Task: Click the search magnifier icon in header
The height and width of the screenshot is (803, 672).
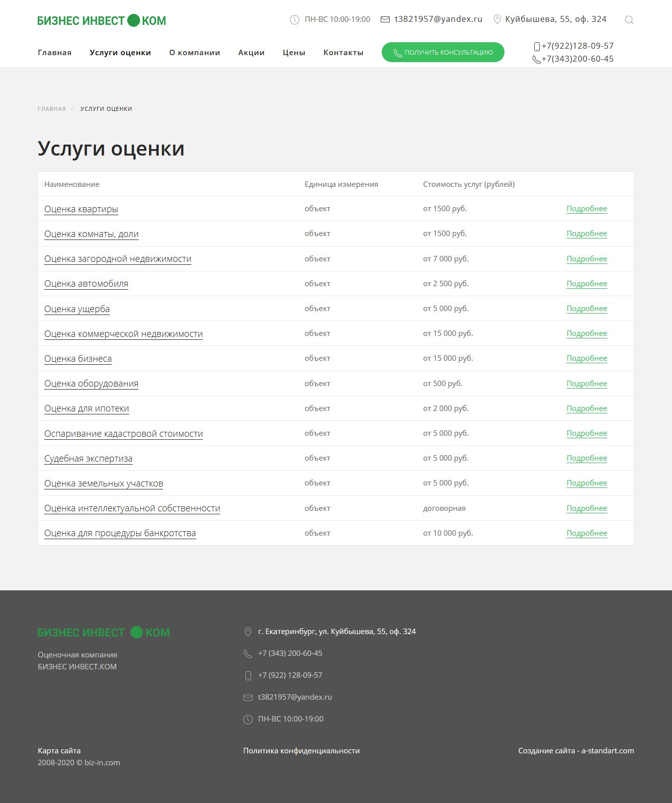Action: click(629, 20)
